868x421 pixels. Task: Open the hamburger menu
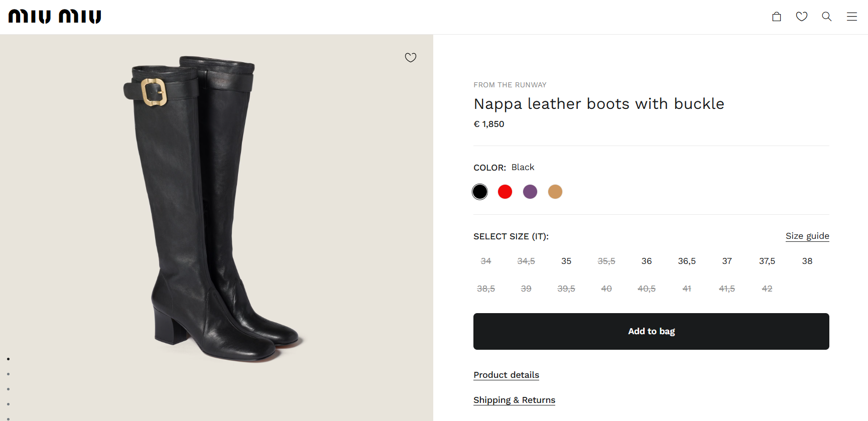(852, 17)
